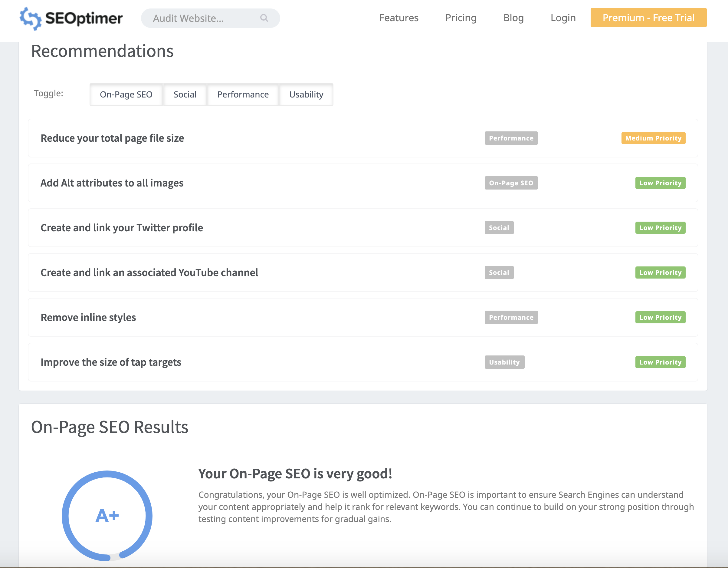Click the A+ grade circle
The height and width of the screenshot is (568, 728).
[107, 515]
